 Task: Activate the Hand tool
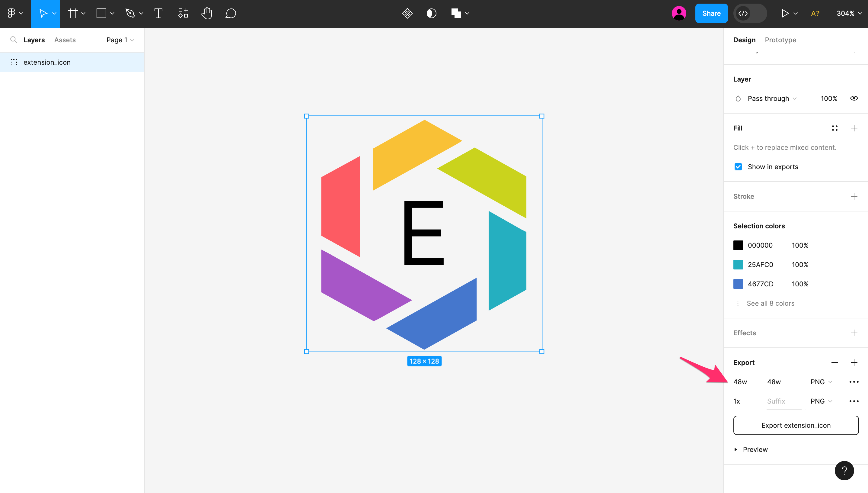pos(207,14)
